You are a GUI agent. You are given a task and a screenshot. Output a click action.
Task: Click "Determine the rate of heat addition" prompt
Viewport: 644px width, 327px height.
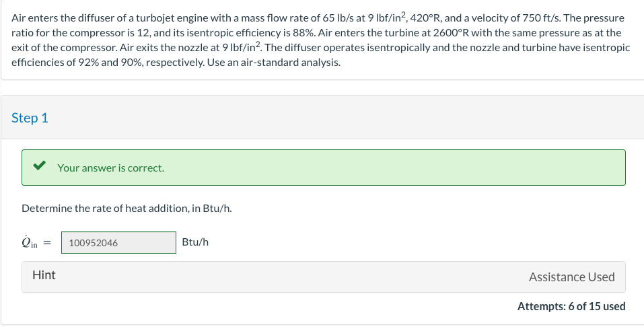point(127,208)
